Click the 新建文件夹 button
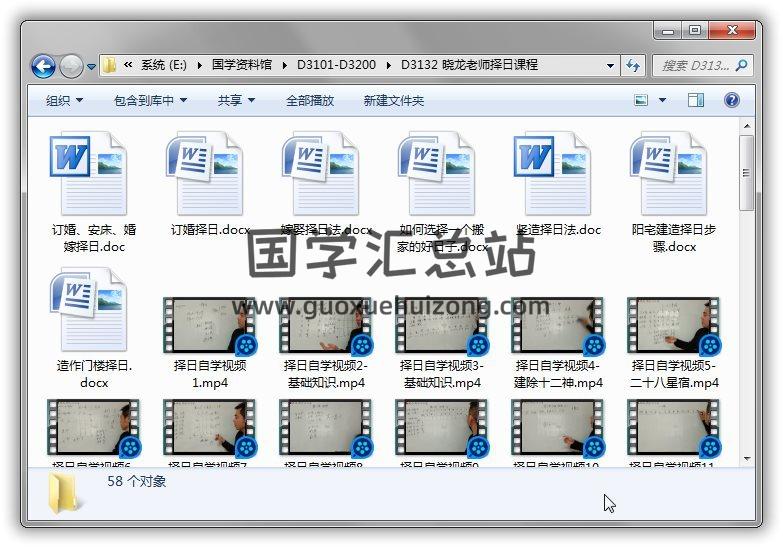This screenshot has height=548, width=783. [393, 100]
